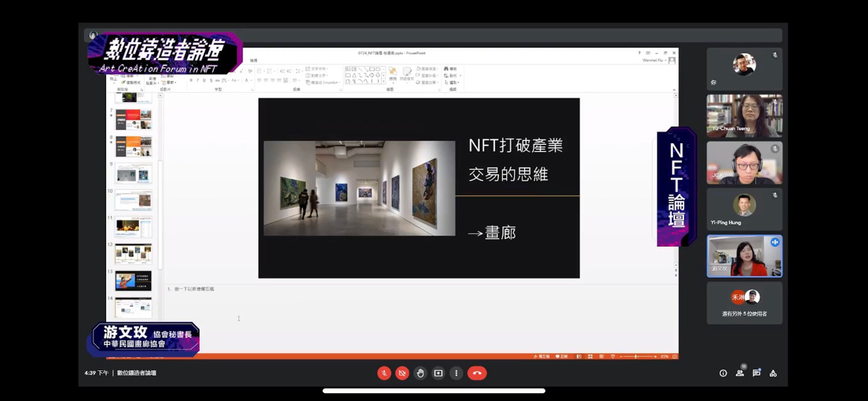
Task: Select slide 7 thumbnail
Action: pyautogui.click(x=133, y=119)
